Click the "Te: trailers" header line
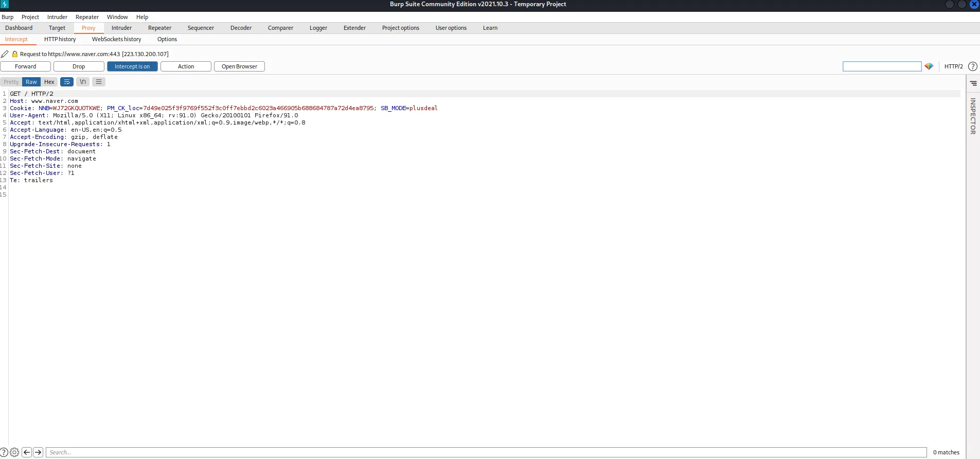The image size is (980, 459). click(31, 180)
